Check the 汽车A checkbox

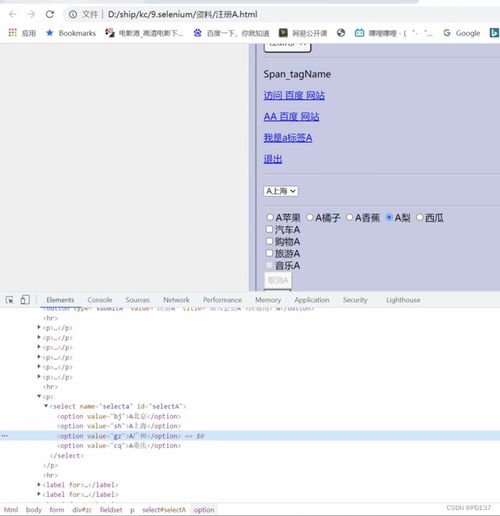click(x=269, y=229)
